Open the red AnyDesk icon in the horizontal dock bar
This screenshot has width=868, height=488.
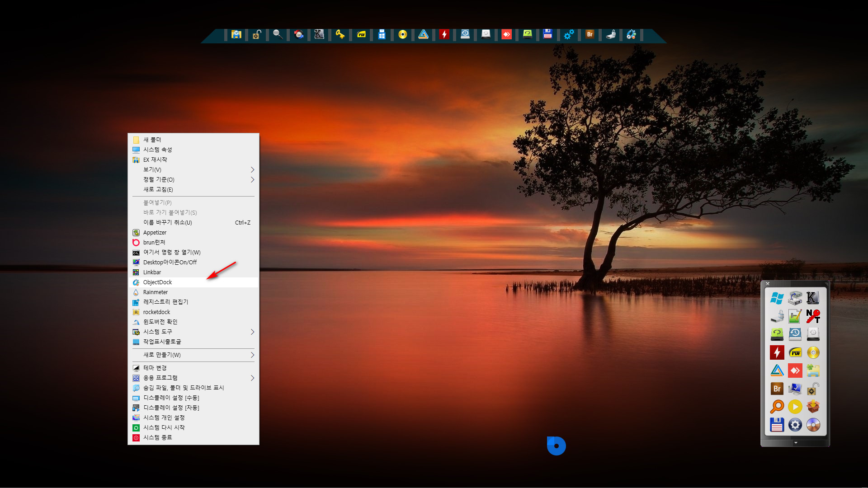coord(506,34)
